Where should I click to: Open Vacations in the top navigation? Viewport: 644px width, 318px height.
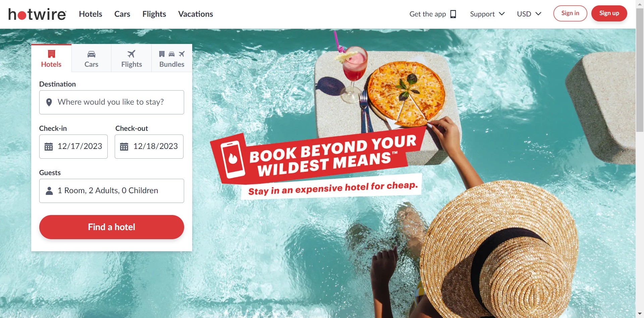click(x=196, y=14)
